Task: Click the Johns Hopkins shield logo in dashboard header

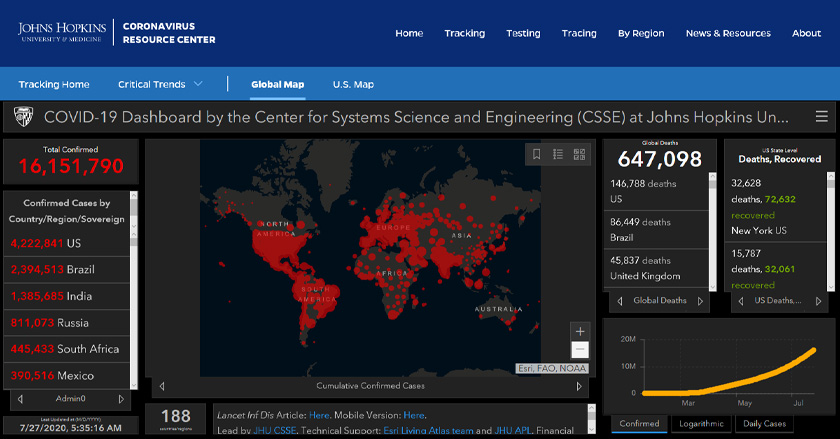Action: 21,117
